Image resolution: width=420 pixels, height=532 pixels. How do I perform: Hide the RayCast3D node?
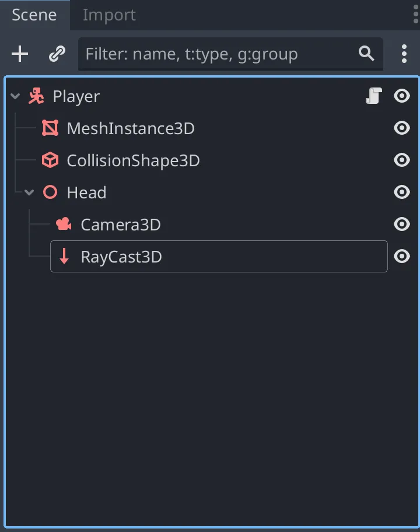point(402,256)
